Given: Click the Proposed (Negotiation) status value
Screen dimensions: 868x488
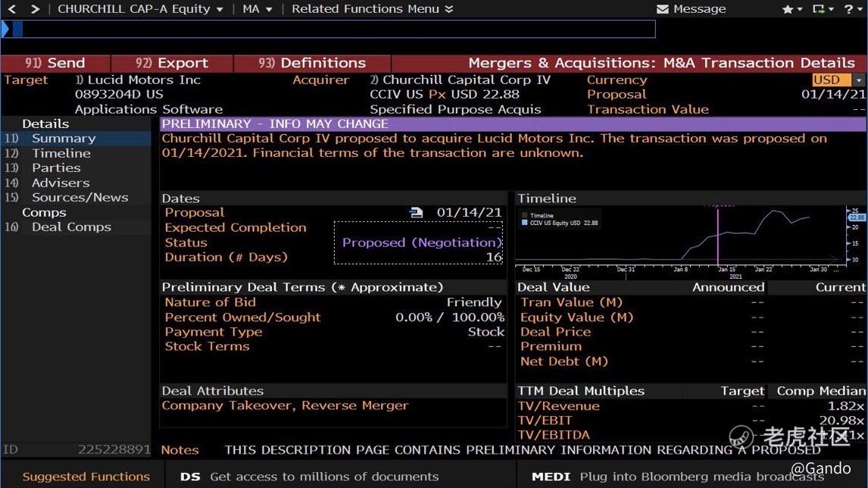Looking at the screenshot, I should pyautogui.click(x=422, y=242).
